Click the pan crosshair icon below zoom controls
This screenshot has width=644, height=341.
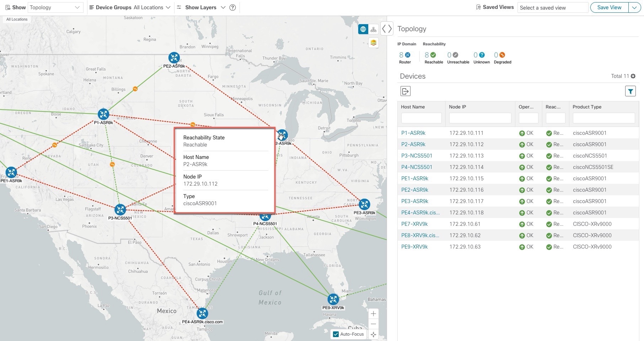point(373,335)
